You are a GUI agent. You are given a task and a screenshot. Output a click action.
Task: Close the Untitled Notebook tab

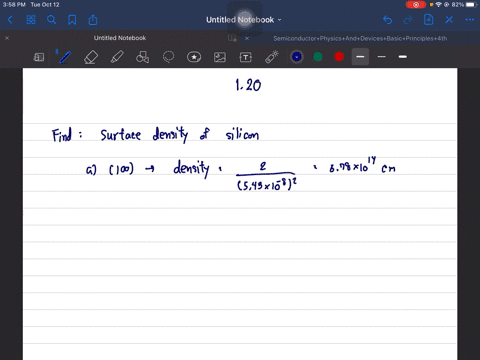tap(7, 38)
